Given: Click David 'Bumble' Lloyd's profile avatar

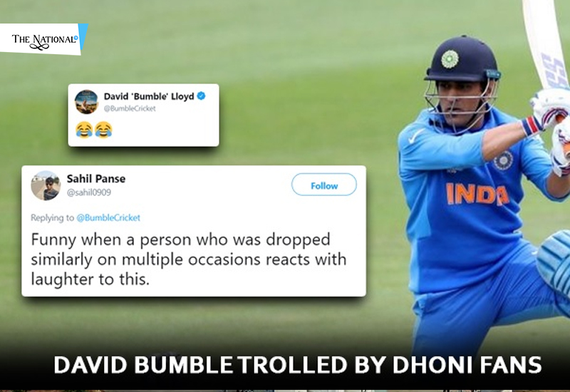Looking at the screenshot, I should [x=86, y=102].
